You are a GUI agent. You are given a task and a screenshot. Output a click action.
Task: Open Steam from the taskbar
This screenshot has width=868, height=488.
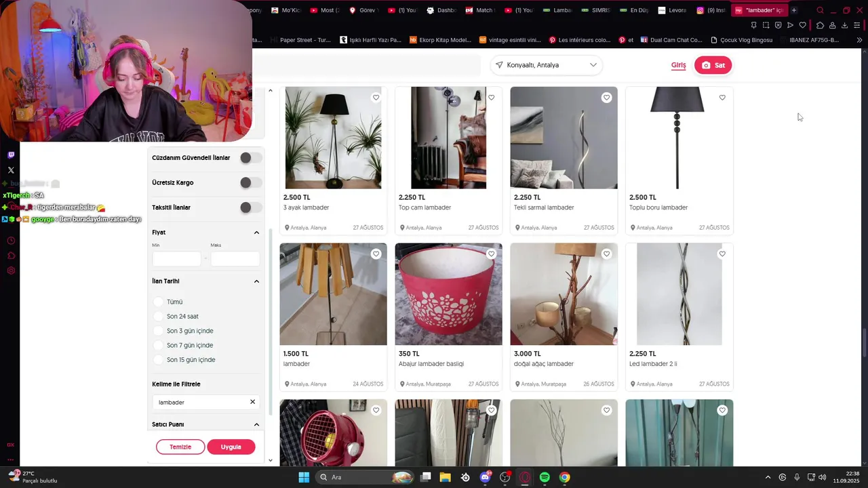point(465,477)
